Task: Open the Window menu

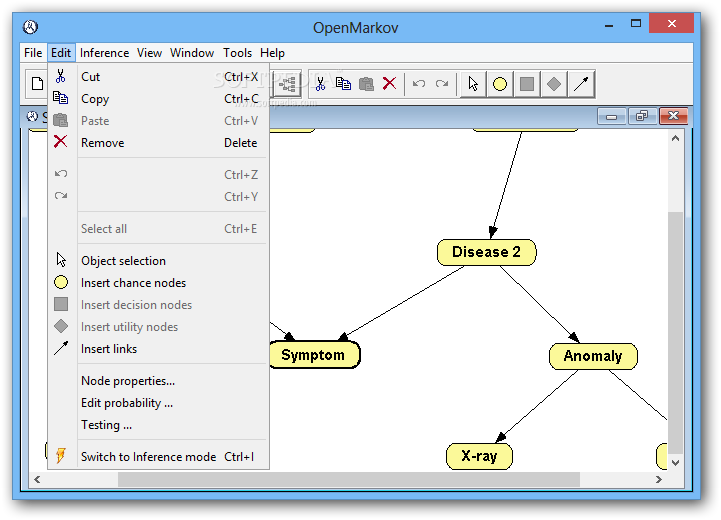Action: point(192,53)
